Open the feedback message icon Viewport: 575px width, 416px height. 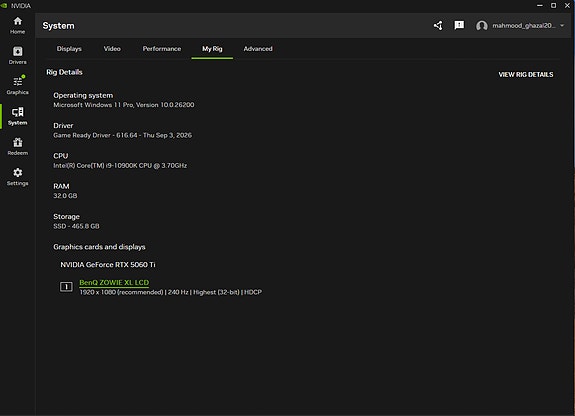(459, 25)
